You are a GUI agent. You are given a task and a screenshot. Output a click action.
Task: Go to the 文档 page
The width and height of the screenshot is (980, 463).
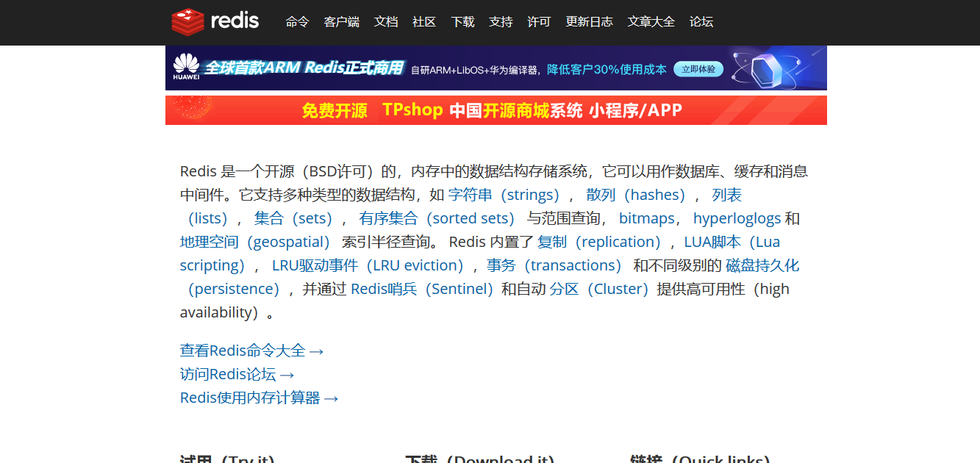click(386, 22)
